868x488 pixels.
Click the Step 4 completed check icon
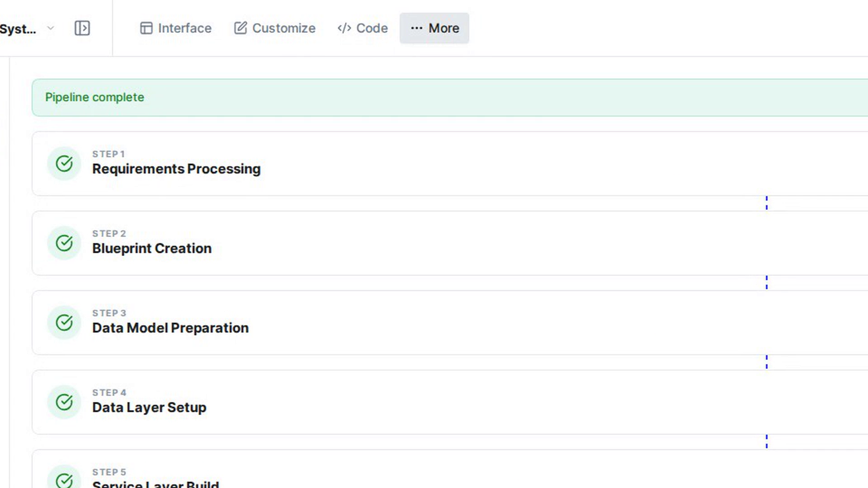64,402
